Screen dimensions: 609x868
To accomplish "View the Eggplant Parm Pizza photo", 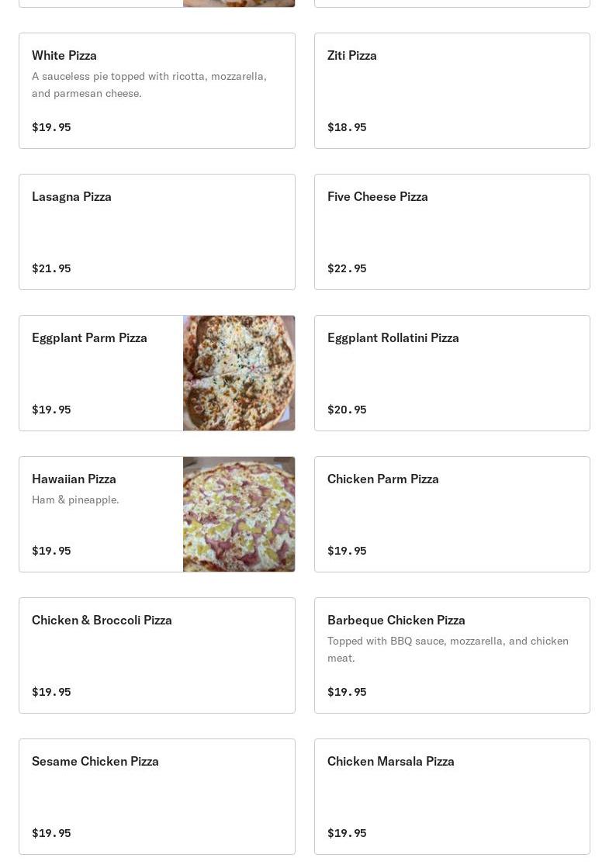I will 239,373.
